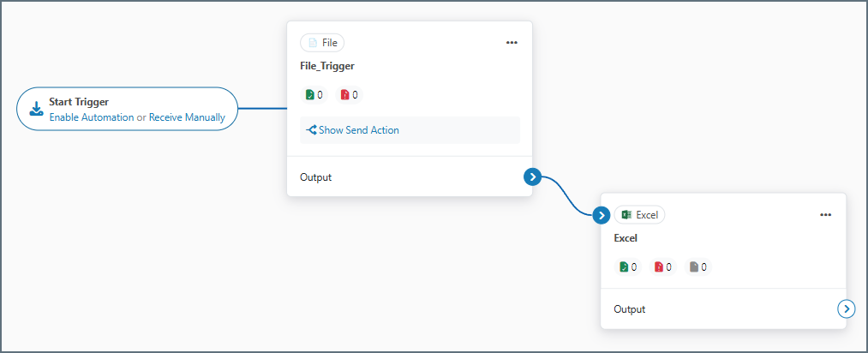Click the green success file counter on File_Trigger
Screen dimensions: 868x353
[x=314, y=95]
